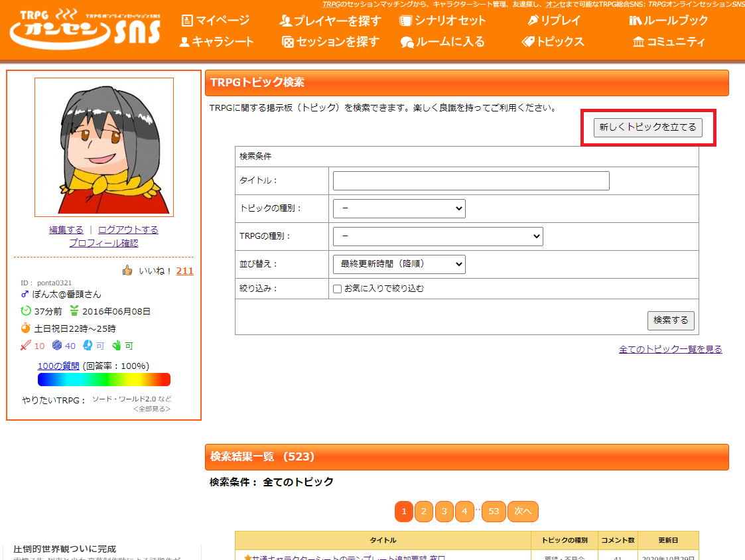Open リプレイ menu item

pyautogui.click(x=554, y=21)
